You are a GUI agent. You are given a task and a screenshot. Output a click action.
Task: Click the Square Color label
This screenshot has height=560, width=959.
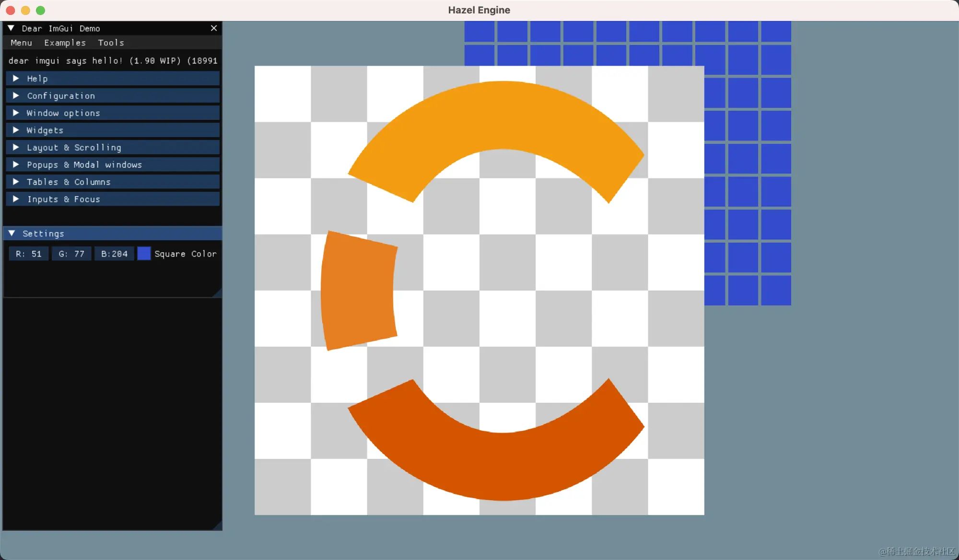point(186,254)
